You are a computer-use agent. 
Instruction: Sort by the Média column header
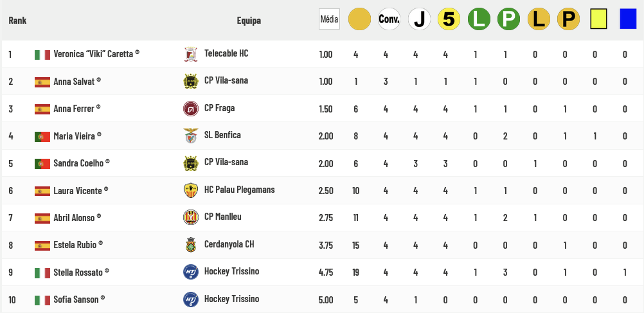point(329,19)
